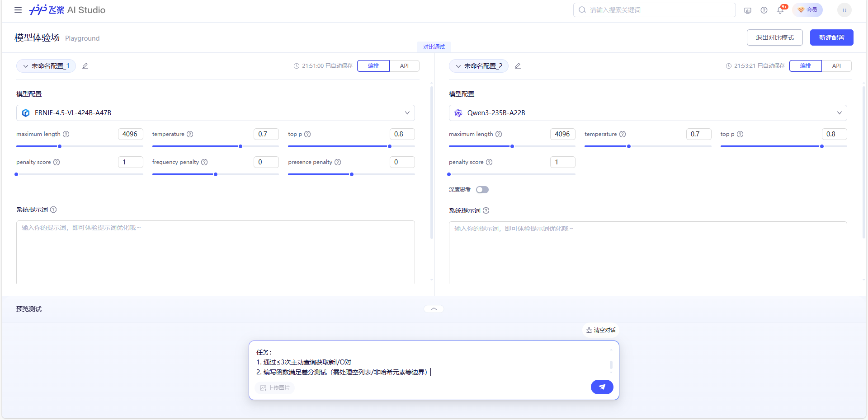This screenshot has width=868, height=420.
Task: Open the help question mark in the top bar
Action: point(764,10)
